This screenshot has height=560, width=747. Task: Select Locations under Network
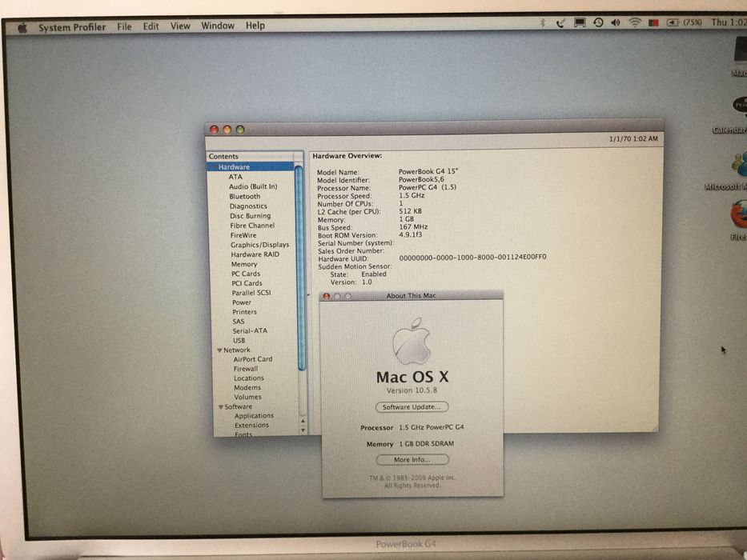coord(249,378)
